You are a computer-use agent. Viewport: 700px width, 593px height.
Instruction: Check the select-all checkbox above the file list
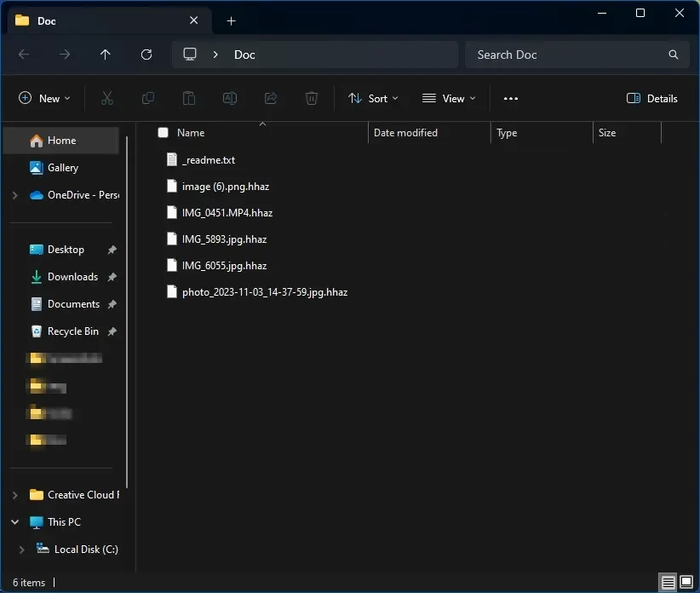pyautogui.click(x=162, y=133)
